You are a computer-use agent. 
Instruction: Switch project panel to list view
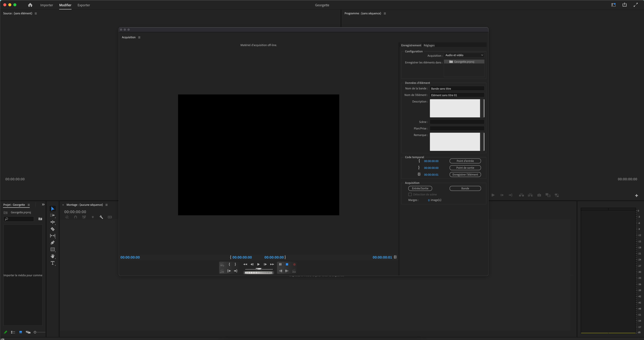click(13, 332)
